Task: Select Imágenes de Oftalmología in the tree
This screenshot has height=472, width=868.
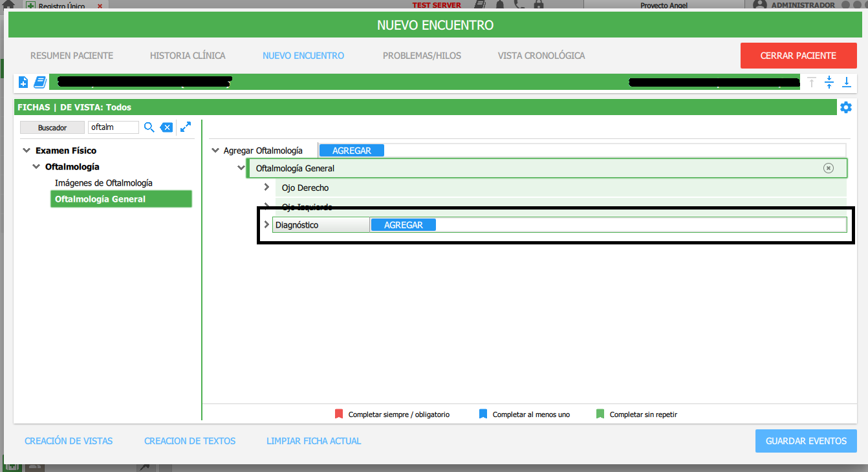Action: point(103,183)
